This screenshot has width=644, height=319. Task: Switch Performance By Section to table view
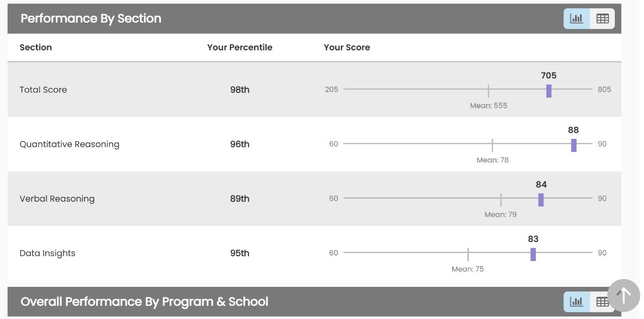tap(602, 19)
